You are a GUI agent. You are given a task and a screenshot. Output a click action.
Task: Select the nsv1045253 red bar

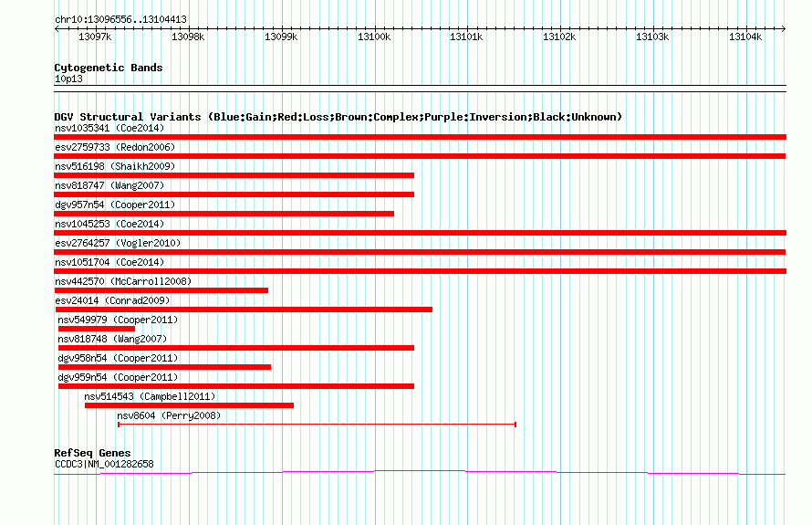420,233
